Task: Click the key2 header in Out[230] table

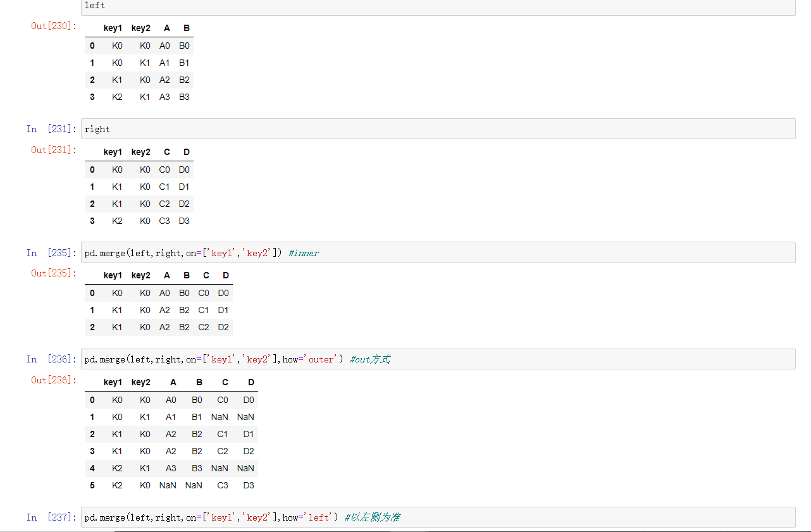Action: coord(141,28)
